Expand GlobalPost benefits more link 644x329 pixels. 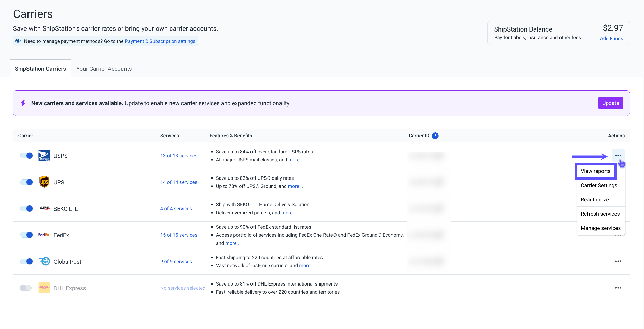point(306,265)
